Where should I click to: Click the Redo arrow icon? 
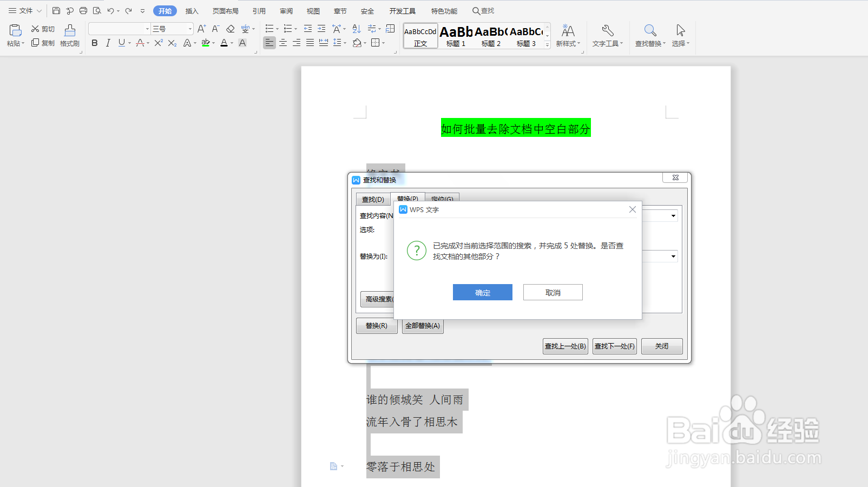129,11
